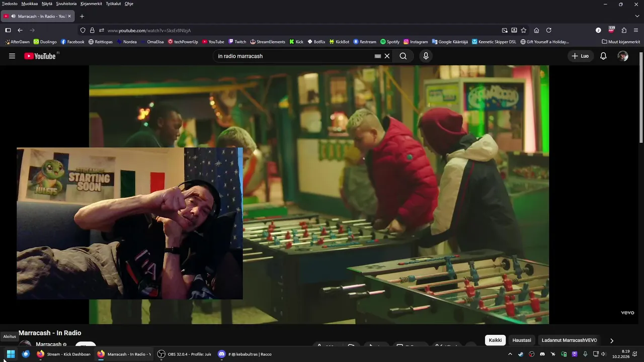Viewport: 644px width, 362px height.
Task: Bookmark this page with the star
Action: 524,30
